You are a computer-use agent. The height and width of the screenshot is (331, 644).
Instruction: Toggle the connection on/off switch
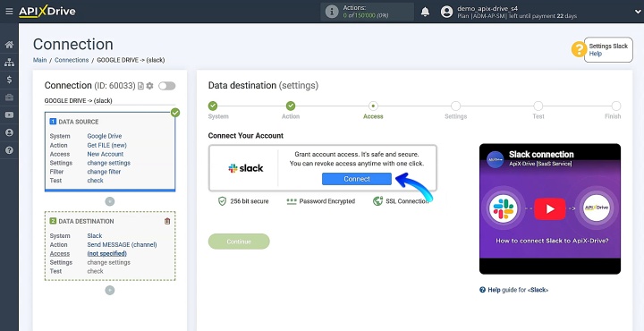pyautogui.click(x=166, y=86)
